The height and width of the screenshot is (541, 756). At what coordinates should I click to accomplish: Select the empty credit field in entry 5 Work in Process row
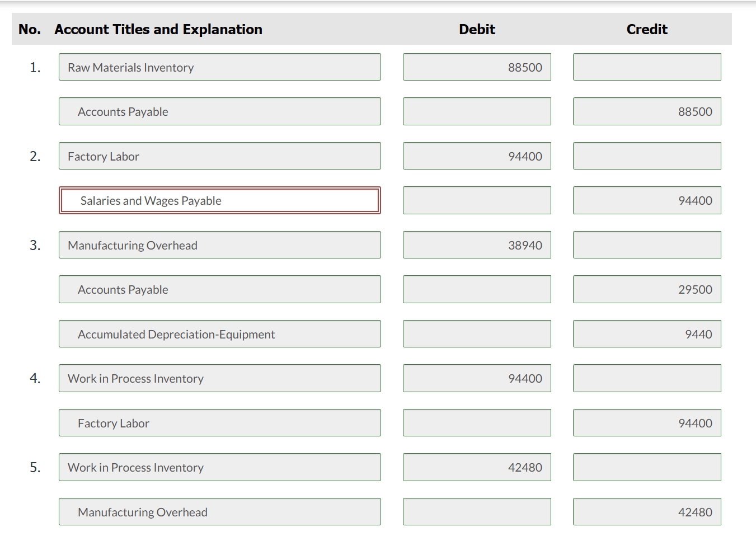(x=647, y=467)
